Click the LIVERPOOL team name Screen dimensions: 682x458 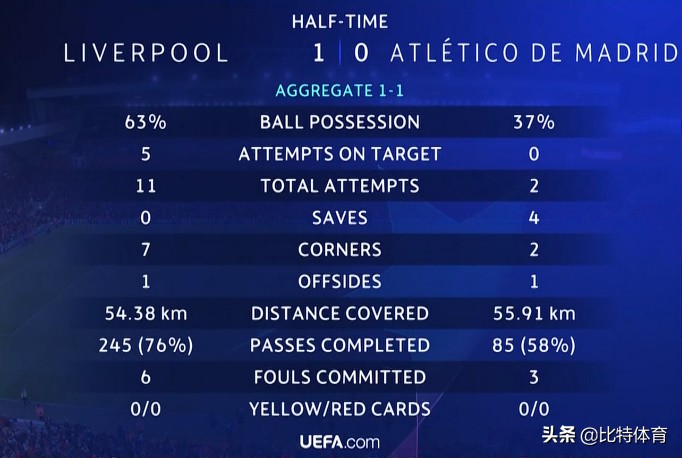click(x=147, y=53)
